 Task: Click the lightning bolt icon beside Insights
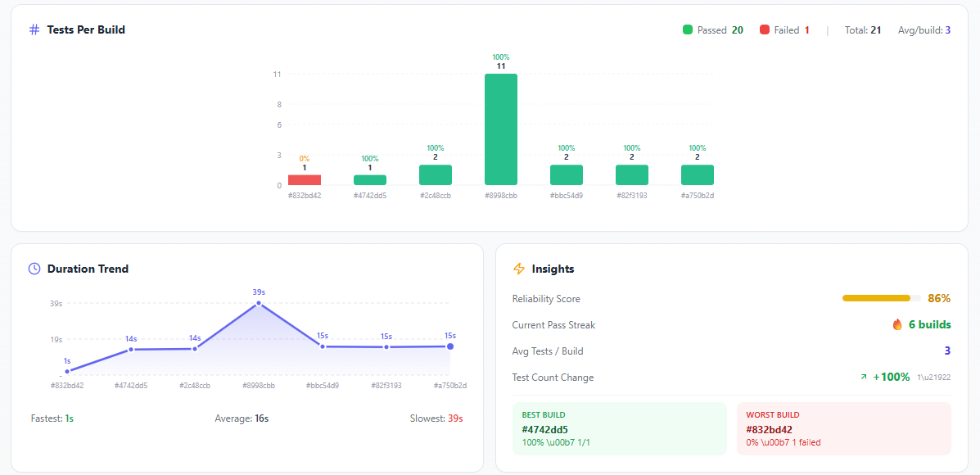point(519,269)
